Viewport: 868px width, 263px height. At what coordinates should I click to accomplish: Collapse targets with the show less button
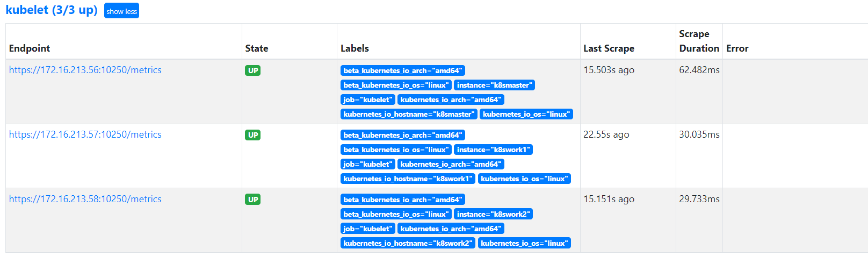click(x=121, y=11)
